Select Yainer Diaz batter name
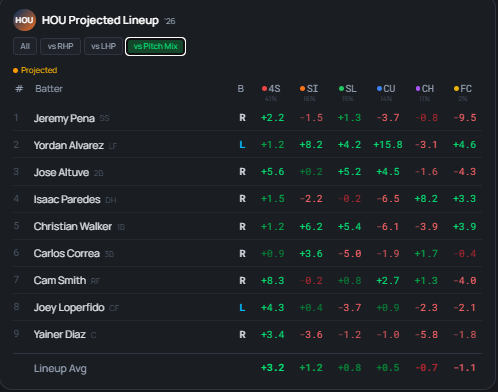Screen dimensions: 498x392 pos(60,334)
